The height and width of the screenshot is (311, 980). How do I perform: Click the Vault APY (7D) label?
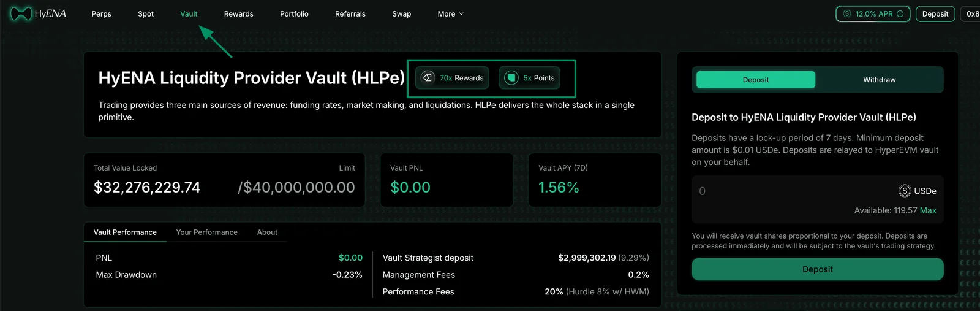click(x=563, y=168)
